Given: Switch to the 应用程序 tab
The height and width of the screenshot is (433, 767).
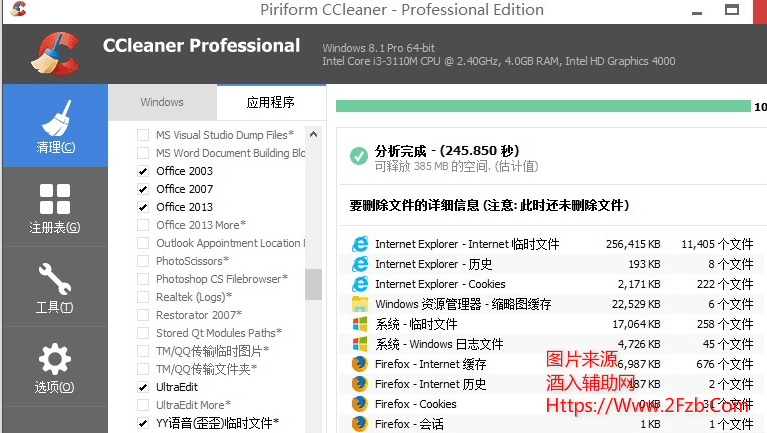Looking at the screenshot, I should point(271,102).
